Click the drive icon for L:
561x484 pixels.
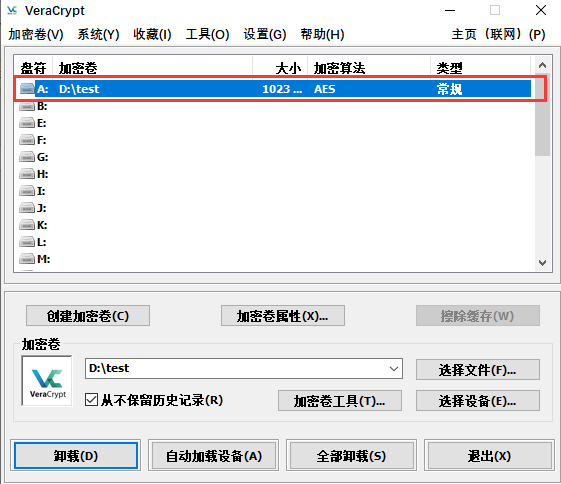(x=27, y=242)
